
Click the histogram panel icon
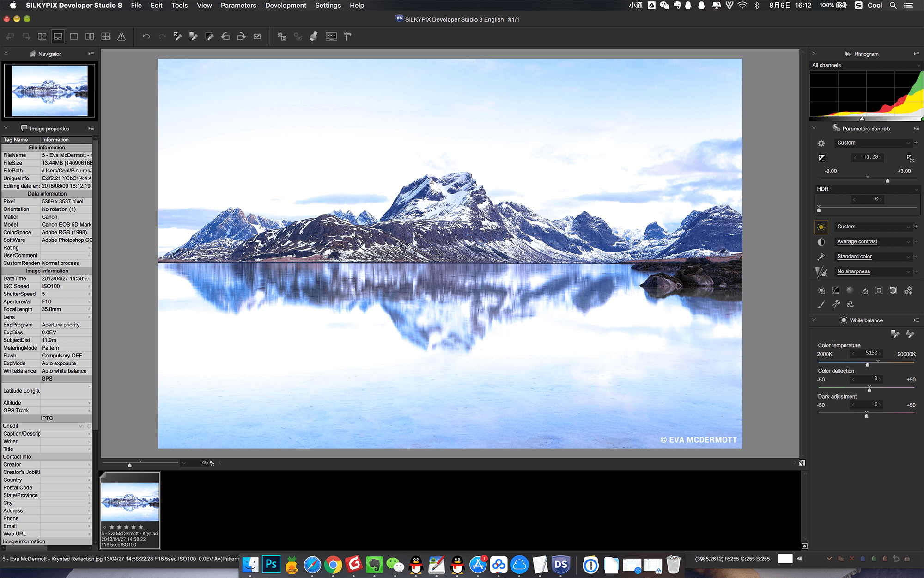849,53
